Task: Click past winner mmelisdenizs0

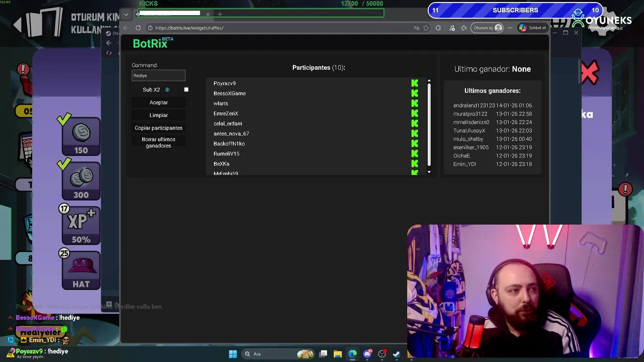Action: pos(471,122)
